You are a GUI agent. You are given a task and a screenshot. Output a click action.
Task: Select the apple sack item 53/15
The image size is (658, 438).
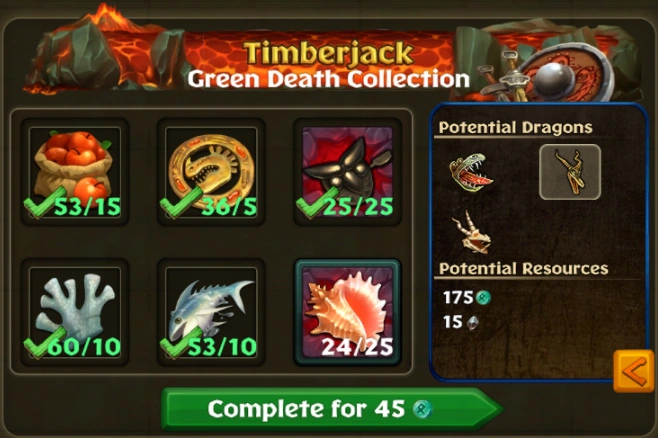click(75, 172)
